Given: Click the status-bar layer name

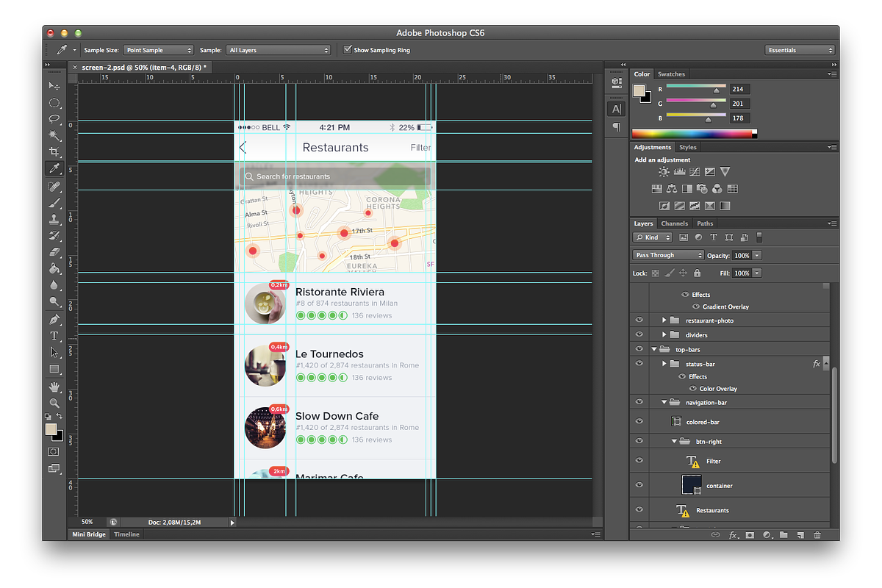Looking at the screenshot, I should click(700, 363).
